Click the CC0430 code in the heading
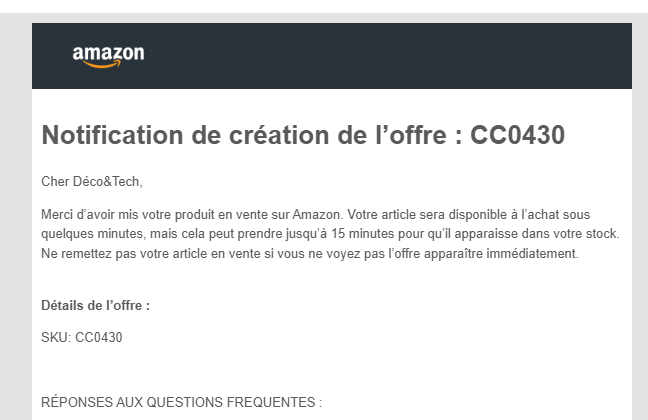The width and height of the screenshot is (648, 420). (517, 135)
